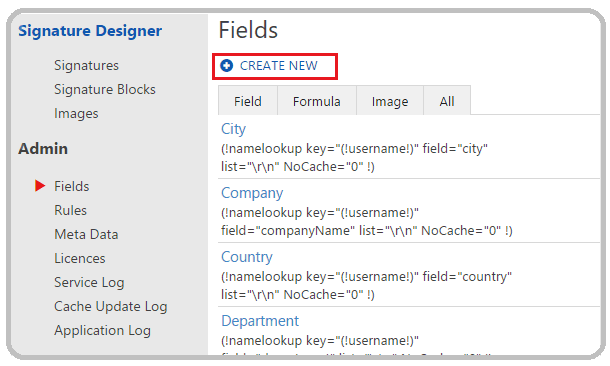This screenshot has height=366, width=610.
Task: Open the Service Log page
Action: (x=89, y=283)
